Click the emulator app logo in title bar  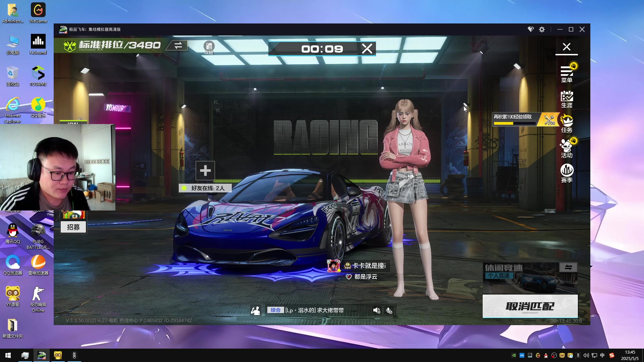click(63, 29)
